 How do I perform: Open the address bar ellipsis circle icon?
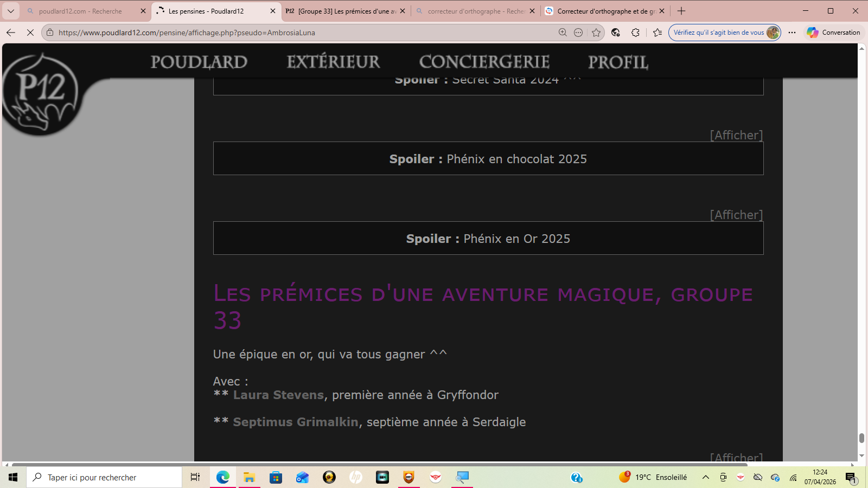[578, 33]
